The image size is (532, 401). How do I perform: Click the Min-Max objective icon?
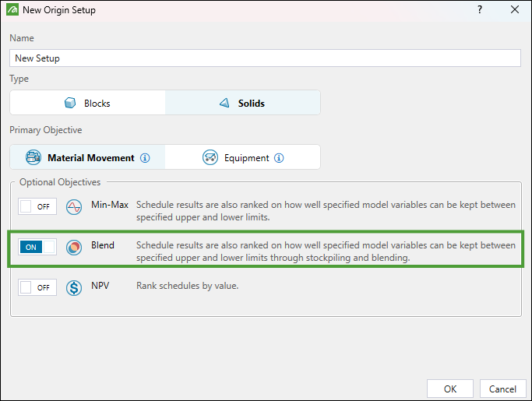[x=74, y=206]
